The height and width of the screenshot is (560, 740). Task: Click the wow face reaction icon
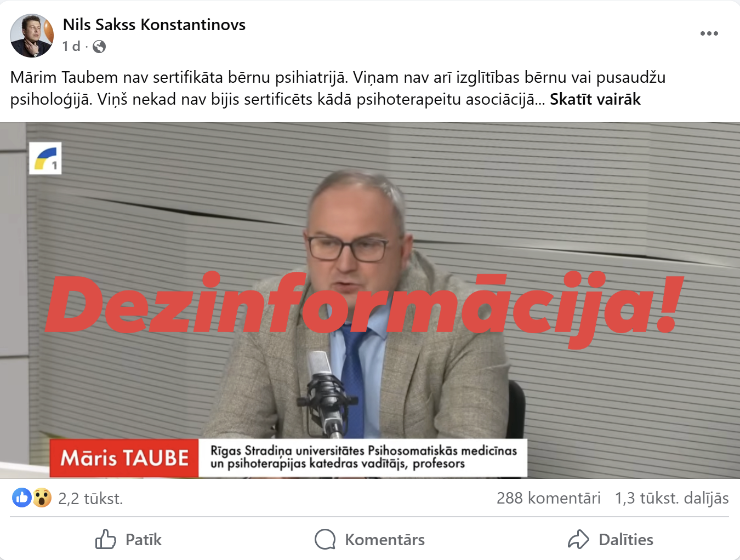coord(42,498)
